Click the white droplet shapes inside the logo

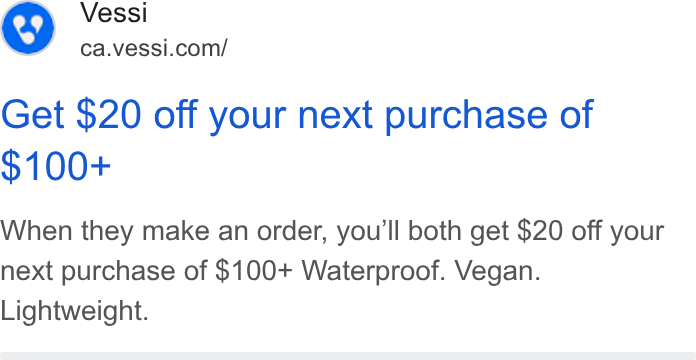(x=28, y=29)
